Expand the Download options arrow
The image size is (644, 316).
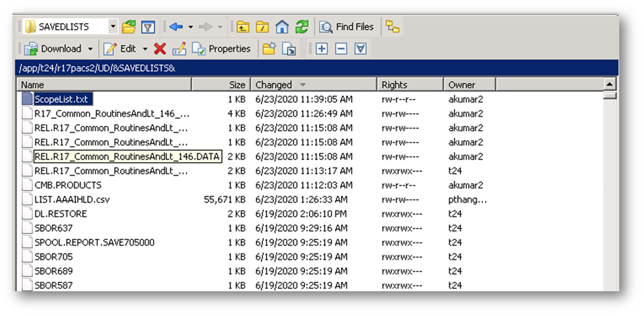point(90,49)
